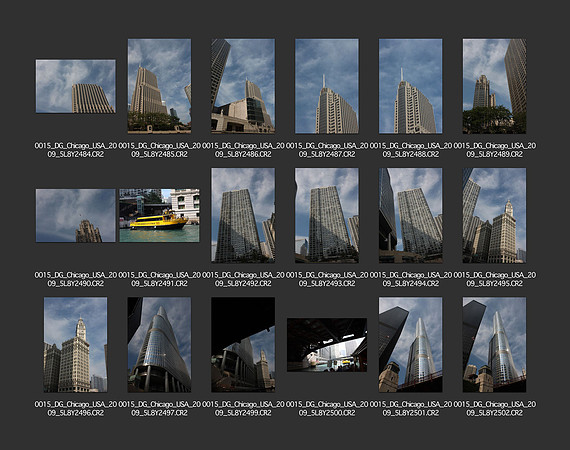Click filename label ending 5L8Y2495.CR2
570x450 pixels.
494,279
